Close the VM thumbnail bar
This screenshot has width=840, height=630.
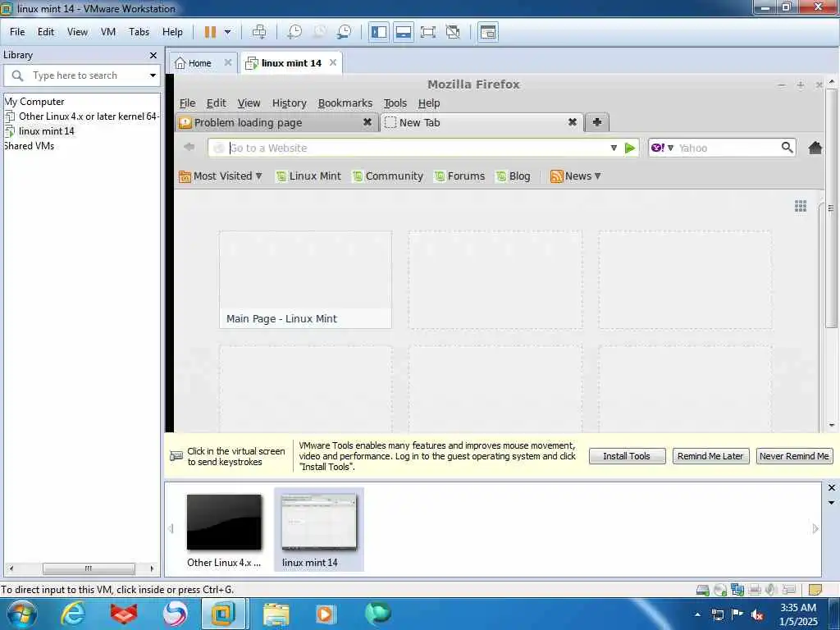(x=832, y=487)
